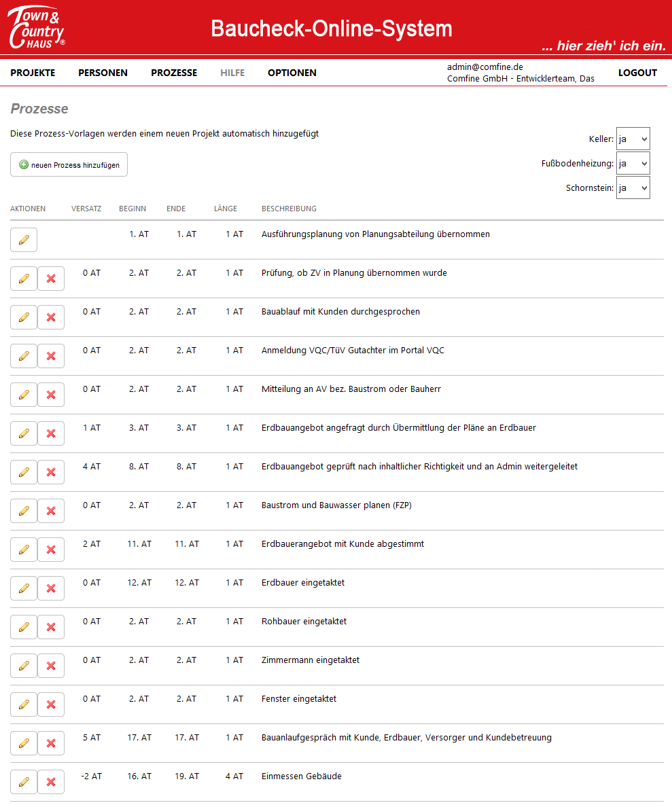Delete the 'Fenster eingetaktet' process

point(51,704)
